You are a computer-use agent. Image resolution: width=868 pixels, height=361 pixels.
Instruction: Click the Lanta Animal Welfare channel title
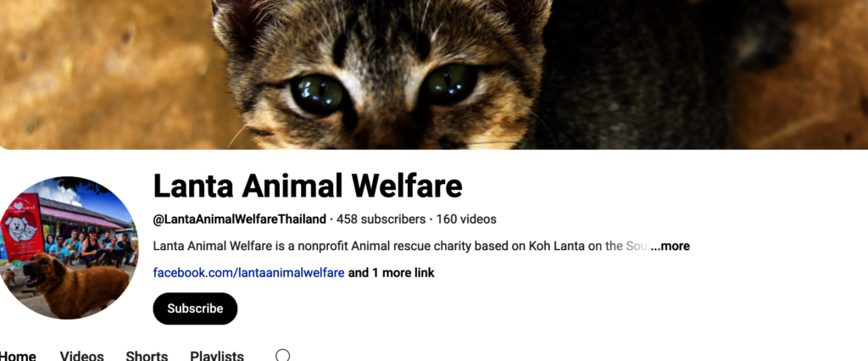[307, 186]
